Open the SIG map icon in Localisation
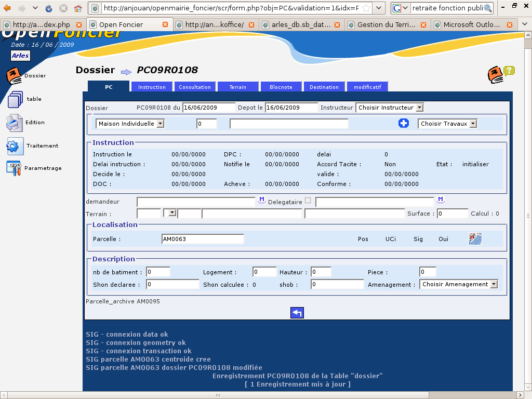 (x=475, y=238)
